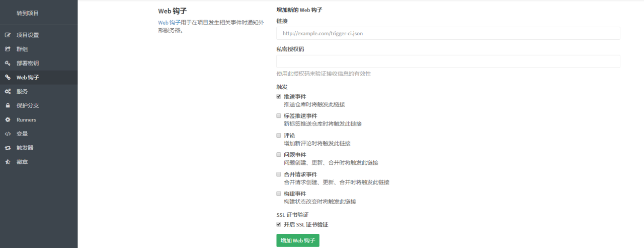Open the 项目设置 sidebar item
This screenshot has width=644, height=248.
pos(39,35)
